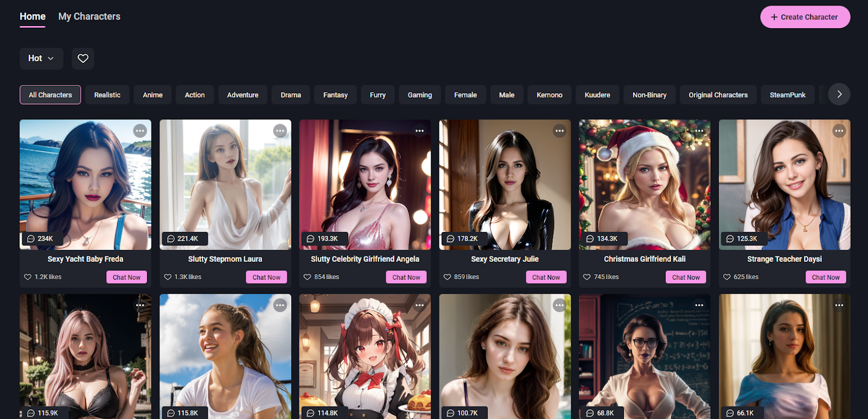The width and height of the screenshot is (868, 419).
Task: Filter by Drama category
Action: click(291, 95)
